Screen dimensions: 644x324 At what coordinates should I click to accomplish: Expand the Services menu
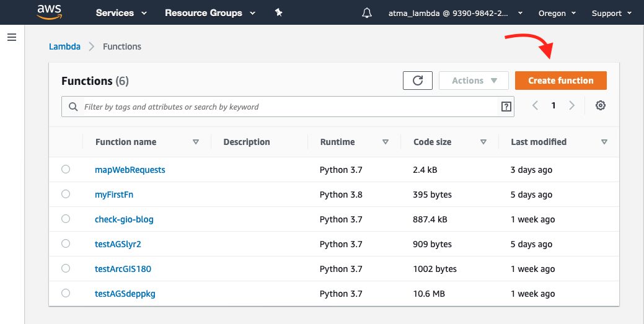coord(121,13)
